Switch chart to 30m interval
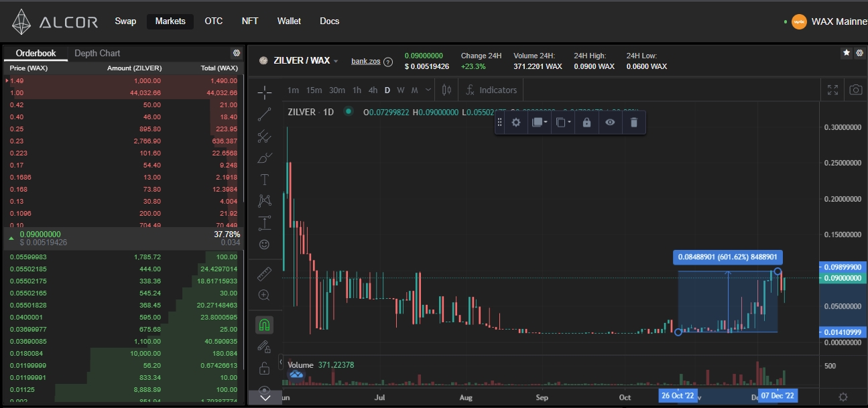868x408 pixels. [337, 90]
